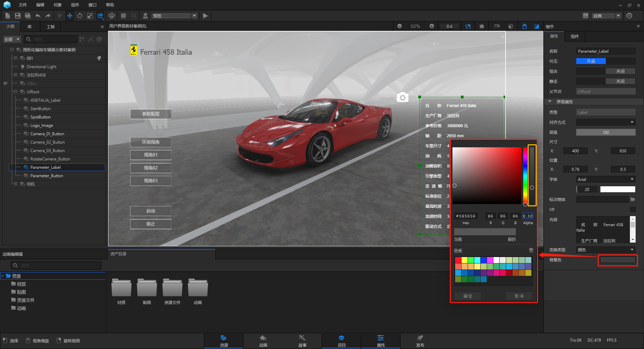Open the 变换类型 颜色 dropdown

pos(606,250)
